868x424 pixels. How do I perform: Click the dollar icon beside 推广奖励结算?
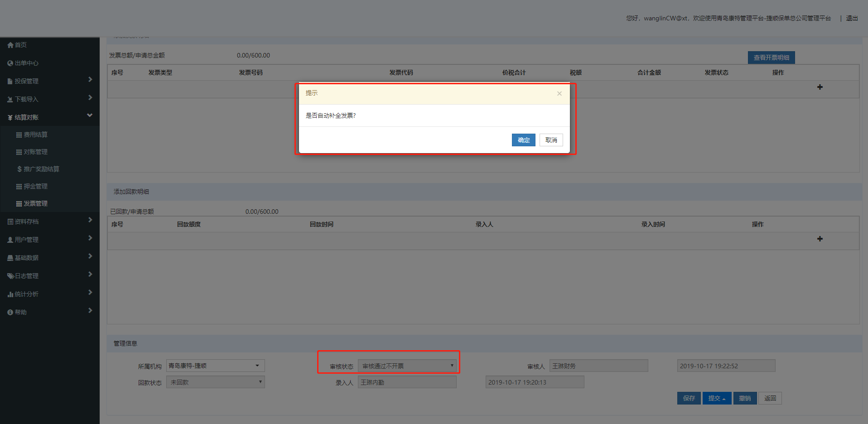tap(19, 169)
